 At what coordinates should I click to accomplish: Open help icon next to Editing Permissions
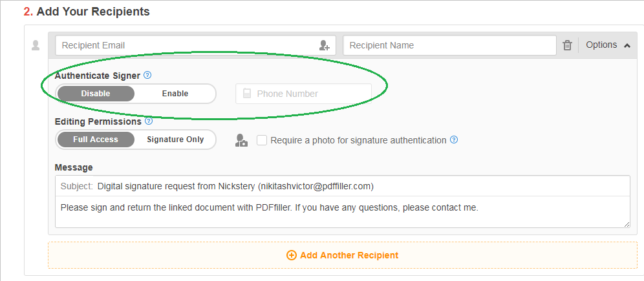click(x=149, y=121)
